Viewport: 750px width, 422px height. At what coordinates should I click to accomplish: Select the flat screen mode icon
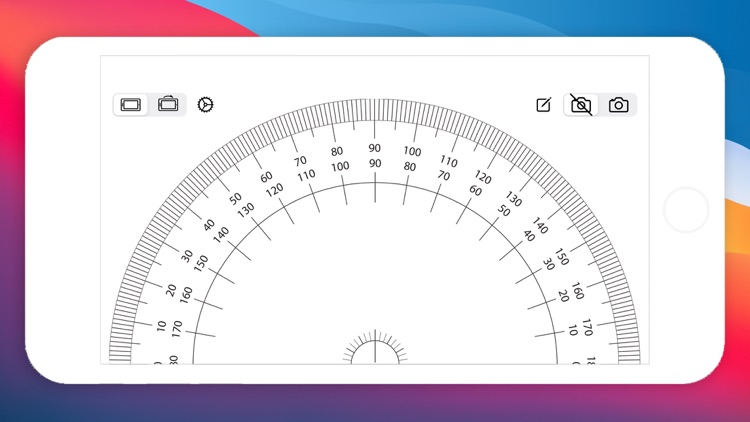click(x=131, y=104)
